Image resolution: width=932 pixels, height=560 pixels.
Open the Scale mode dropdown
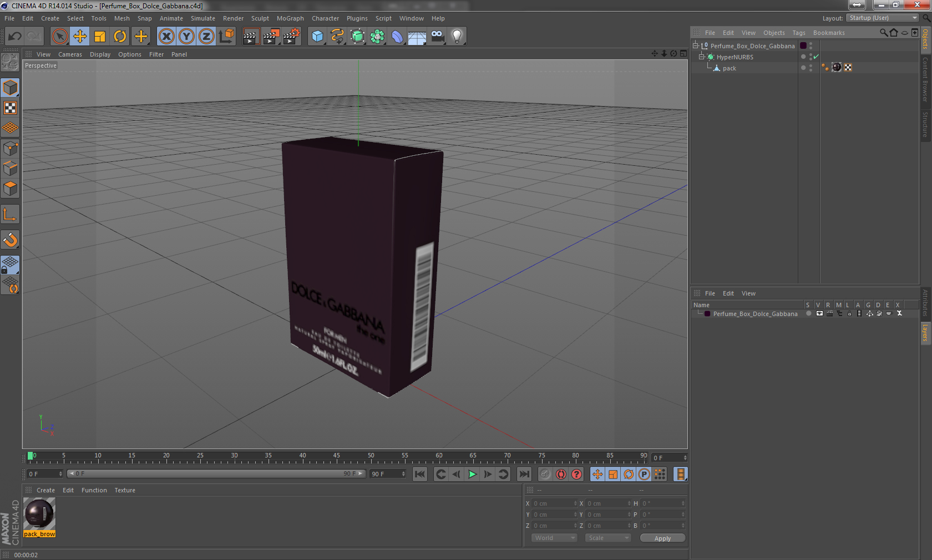click(x=608, y=538)
